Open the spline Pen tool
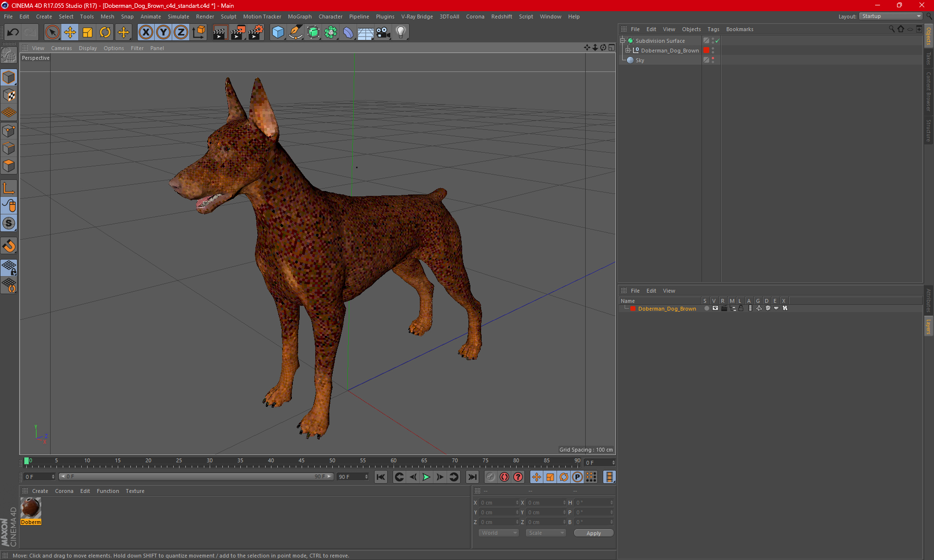 tap(295, 33)
